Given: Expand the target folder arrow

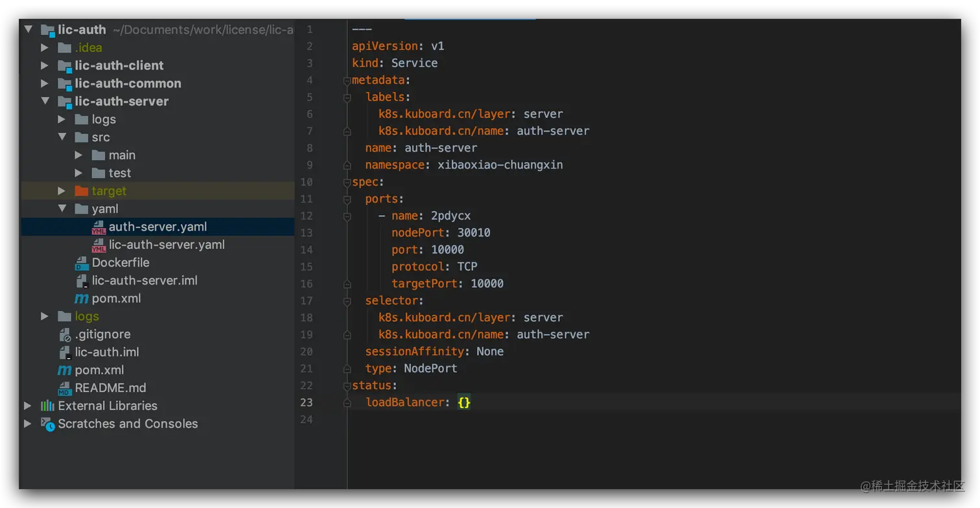Looking at the screenshot, I should [62, 191].
